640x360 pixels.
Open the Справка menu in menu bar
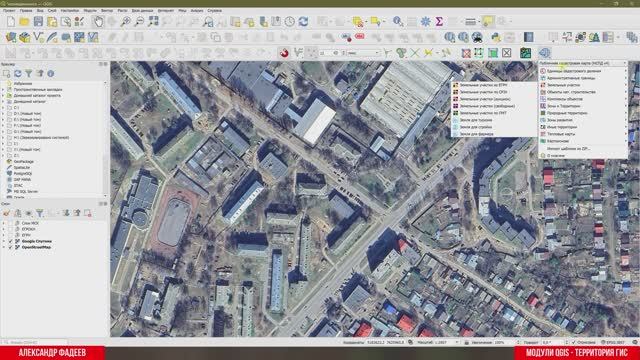[214, 11]
